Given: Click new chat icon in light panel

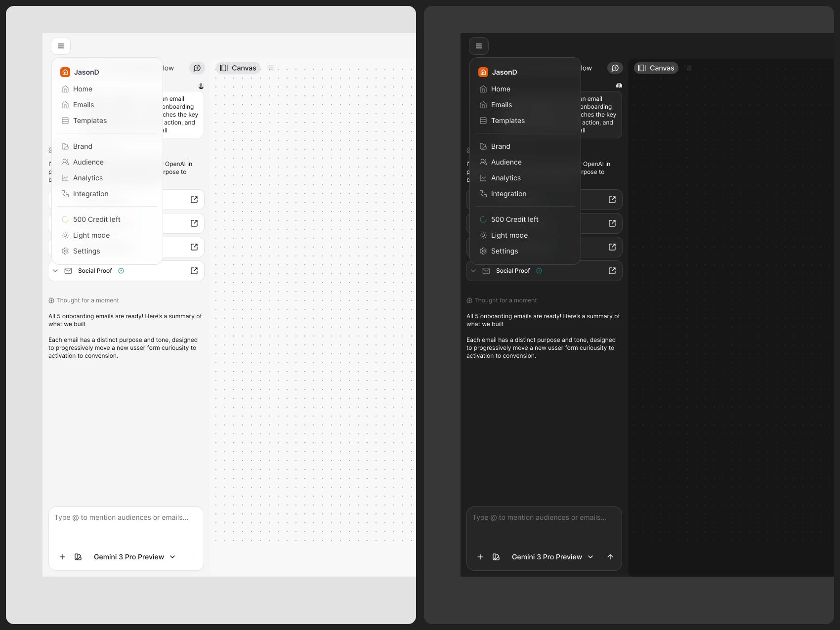Looking at the screenshot, I should click(x=197, y=68).
